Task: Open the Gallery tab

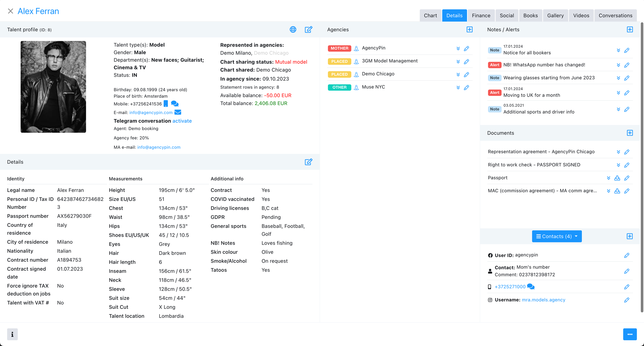Action: point(555,16)
